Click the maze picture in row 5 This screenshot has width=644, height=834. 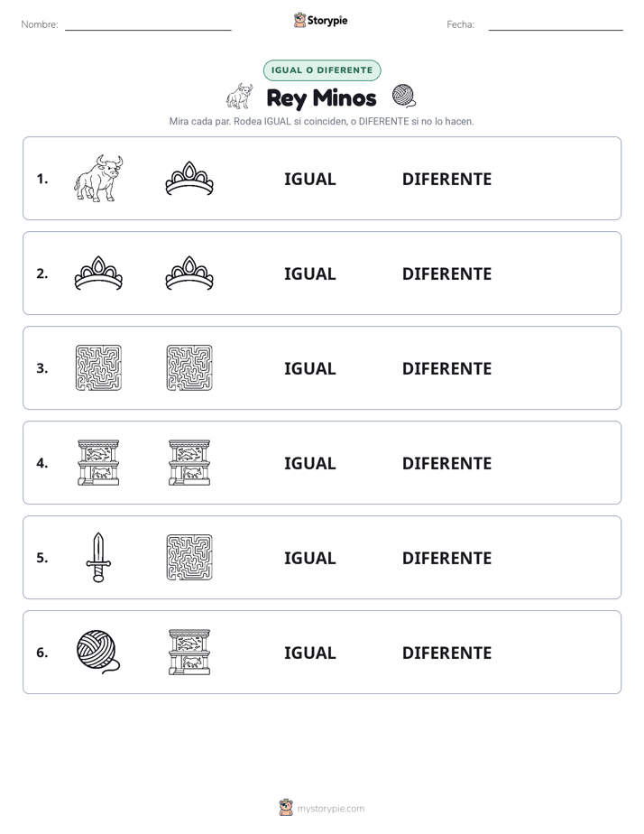189,558
